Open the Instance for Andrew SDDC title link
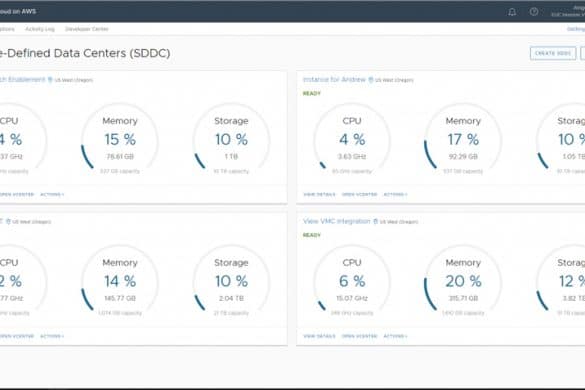 click(334, 79)
